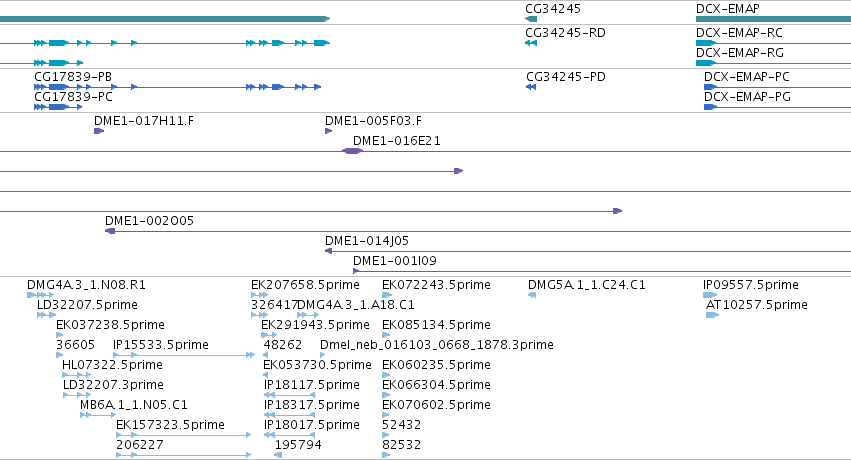Click the EK066304.5prime EST label
The image size is (851, 460).
436,385
